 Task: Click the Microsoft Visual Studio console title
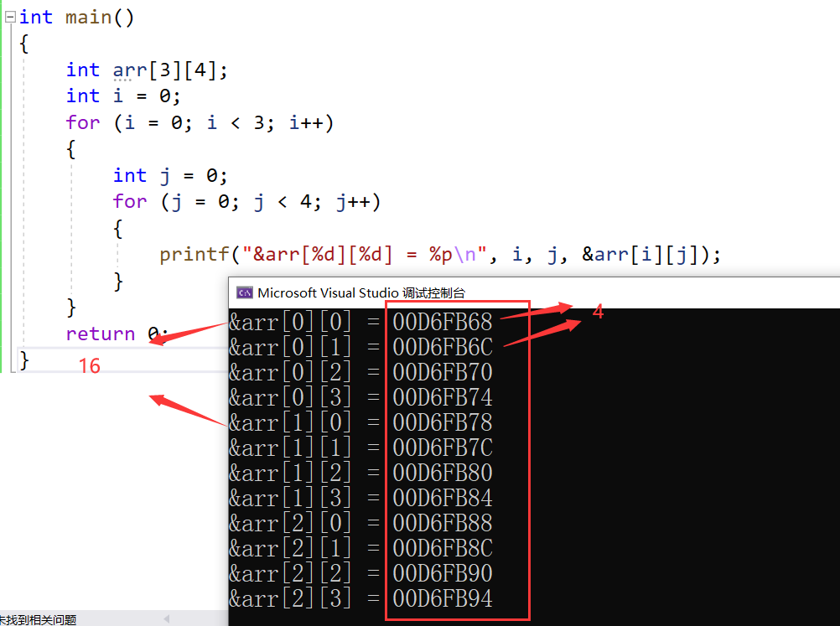tap(361, 293)
